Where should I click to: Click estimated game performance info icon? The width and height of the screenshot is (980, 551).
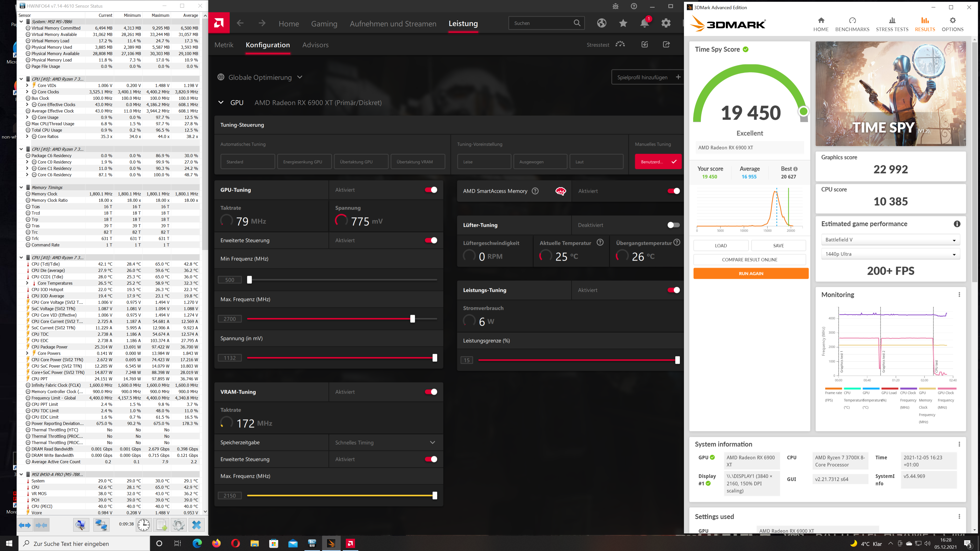[x=957, y=224]
